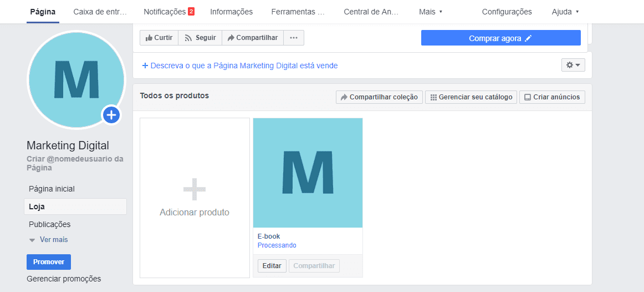Open Gerenciar promoções link
Viewport: 644px width, 292px height.
[64, 279]
